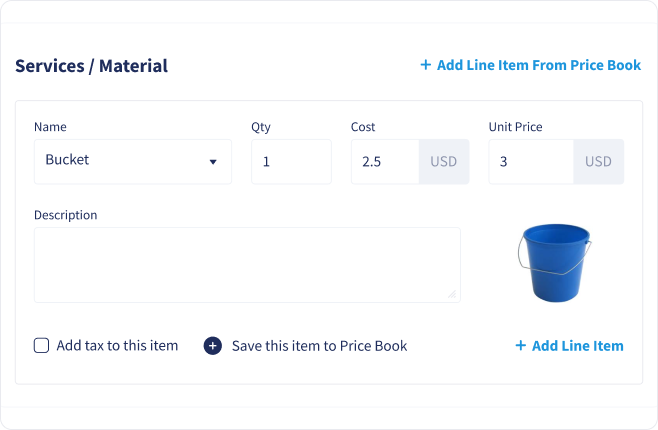
Task: Click the dark circular plus icon for Price Book
Action: coord(213,346)
